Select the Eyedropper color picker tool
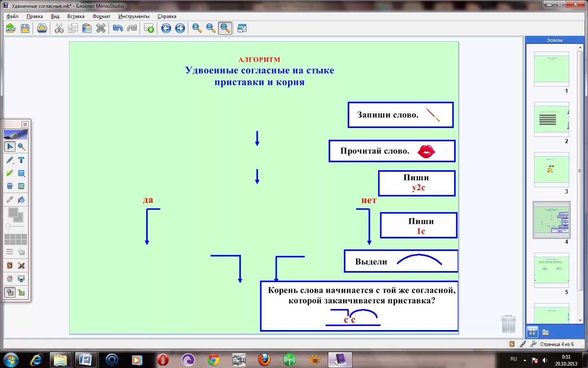This screenshot has height=368, width=588. click(10, 200)
